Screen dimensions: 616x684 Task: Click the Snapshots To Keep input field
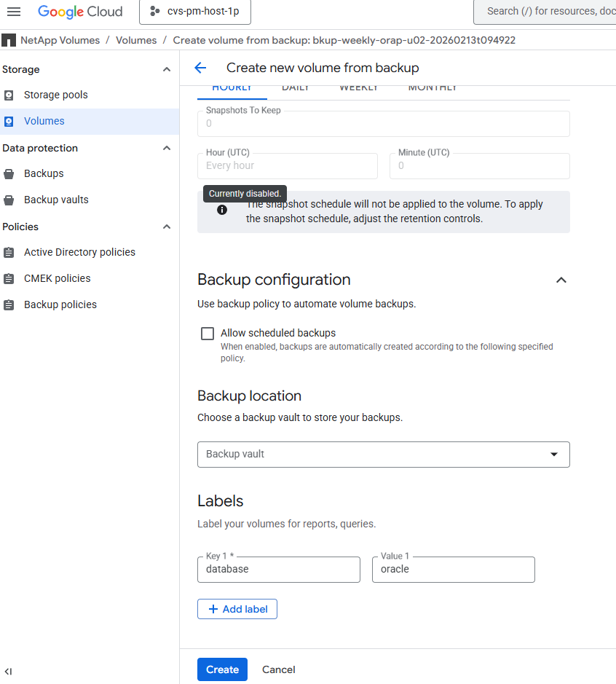[x=384, y=124]
